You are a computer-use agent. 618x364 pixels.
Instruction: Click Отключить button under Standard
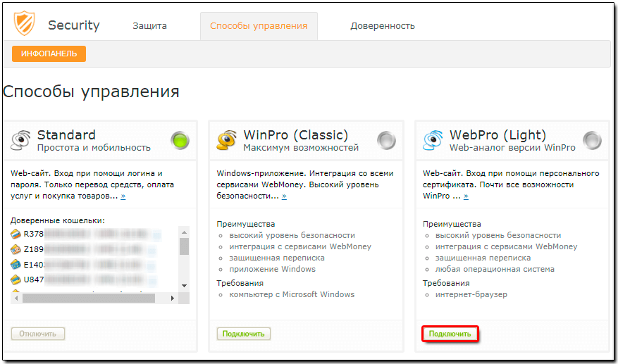click(38, 334)
